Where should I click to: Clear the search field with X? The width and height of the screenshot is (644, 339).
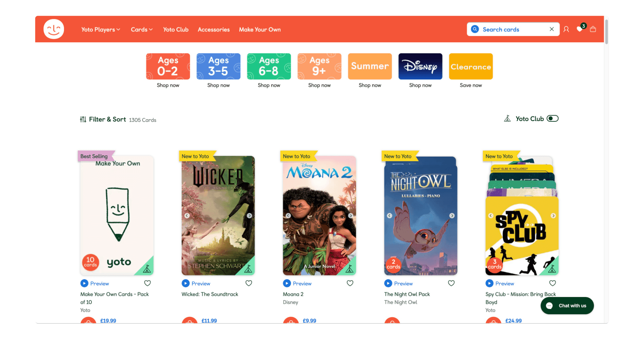(x=552, y=29)
